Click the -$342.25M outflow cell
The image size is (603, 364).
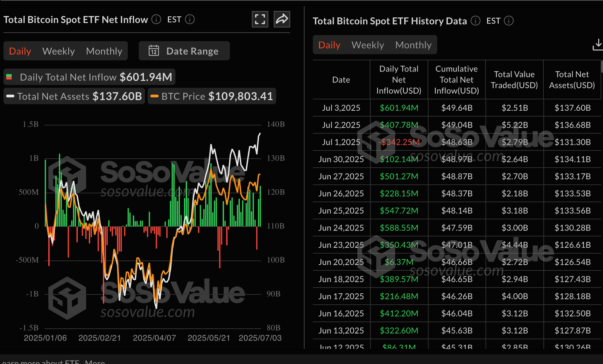coord(399,142)
